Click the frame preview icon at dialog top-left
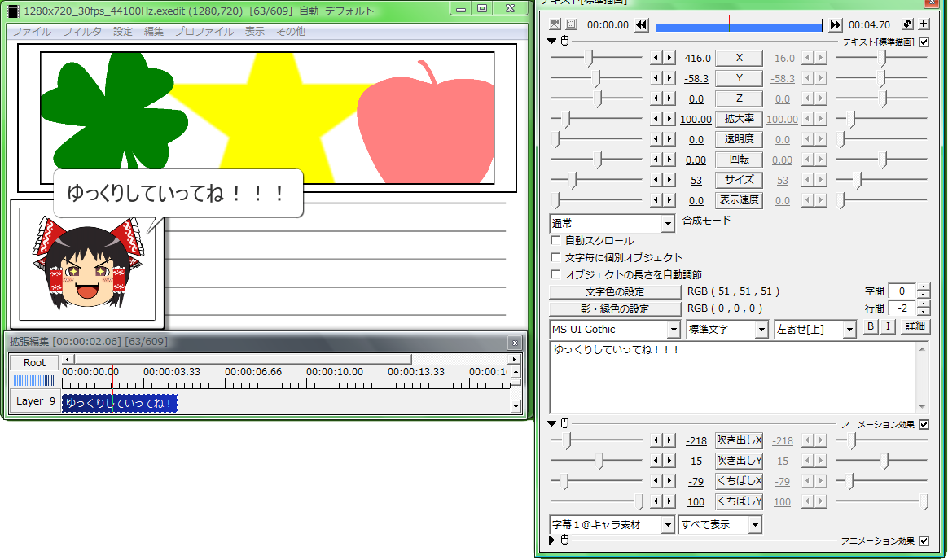 556,24
